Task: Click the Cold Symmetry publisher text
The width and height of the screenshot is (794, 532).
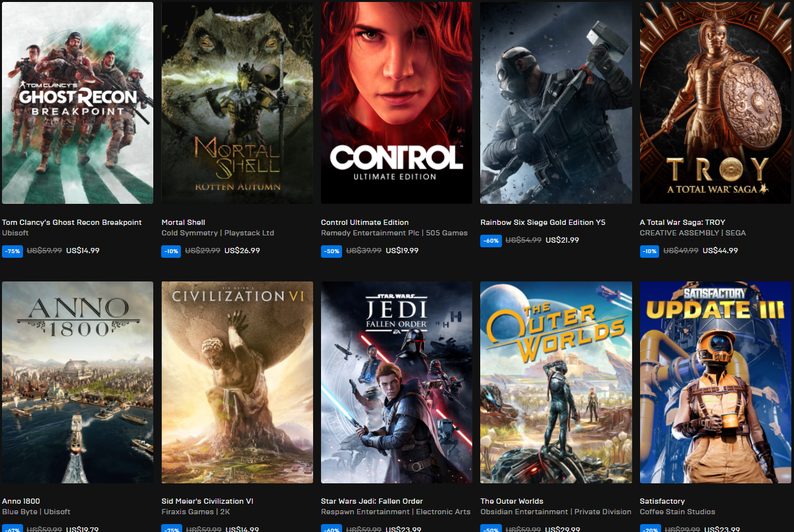Action: click(191, 233)
